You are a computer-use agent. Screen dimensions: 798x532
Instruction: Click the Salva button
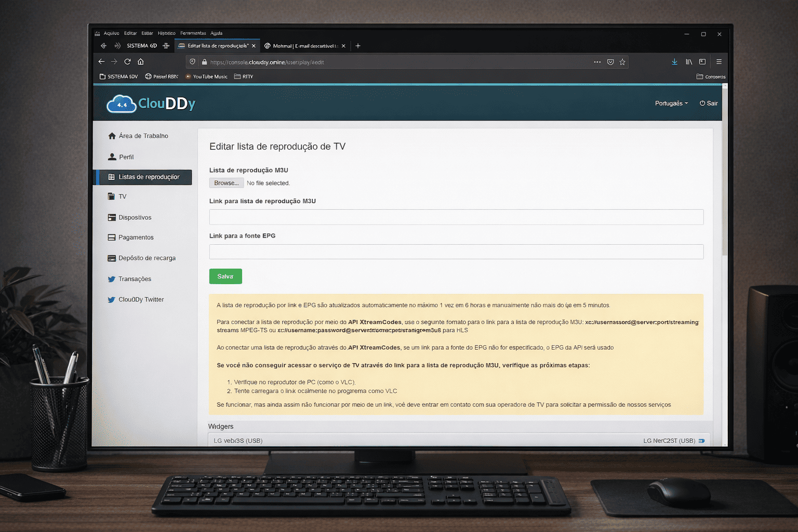(x=225, y=276)
